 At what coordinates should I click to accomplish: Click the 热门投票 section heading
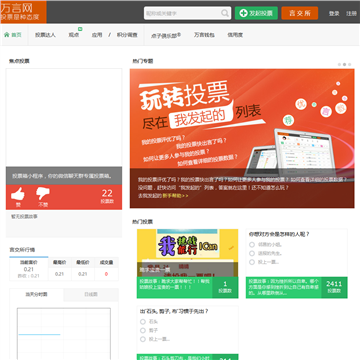coord(143,222)
